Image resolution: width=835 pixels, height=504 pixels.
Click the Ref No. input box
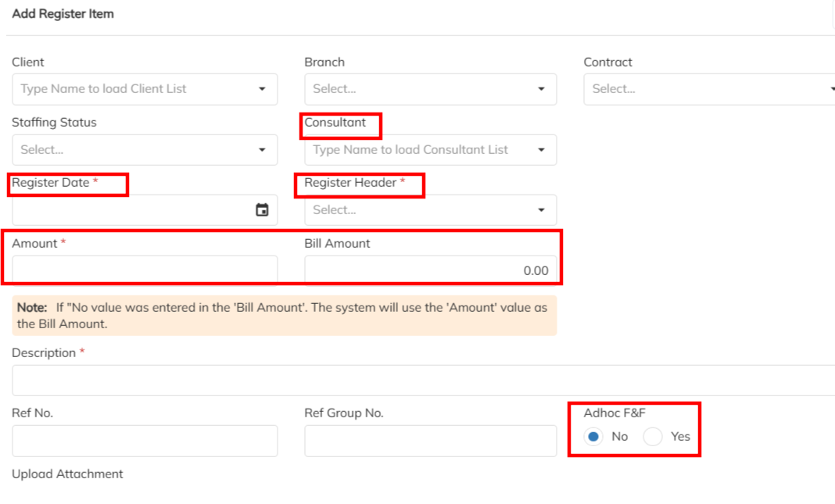coord(145,441)
